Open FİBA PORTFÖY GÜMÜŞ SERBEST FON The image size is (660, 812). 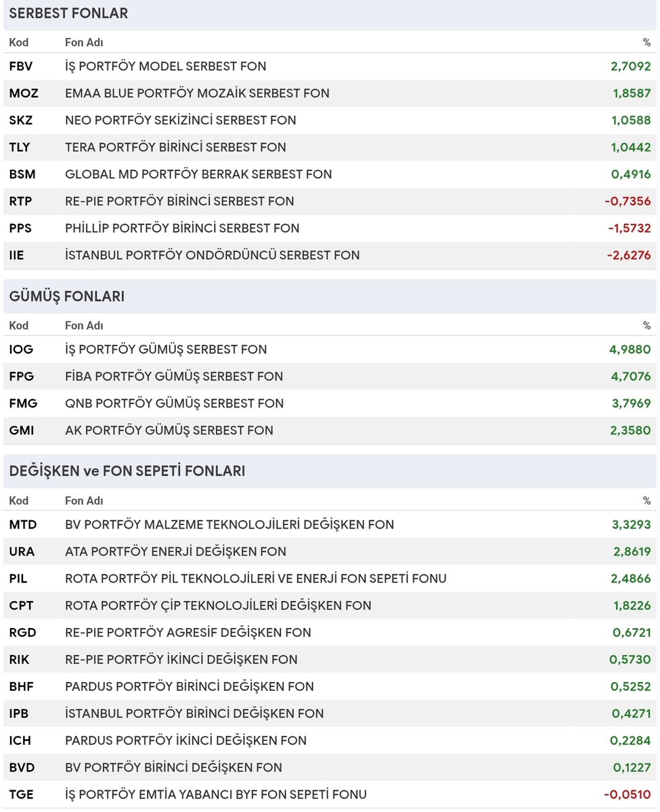(x=174, y=377)
